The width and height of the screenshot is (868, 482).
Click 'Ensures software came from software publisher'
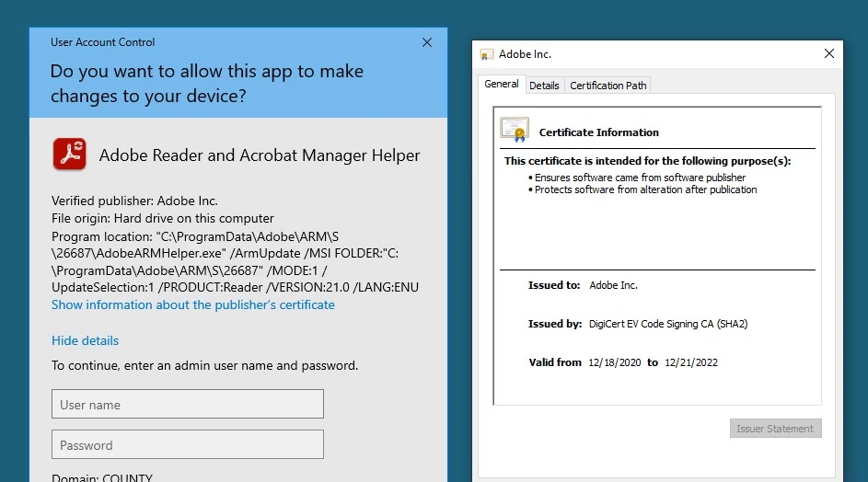[640, 178]
